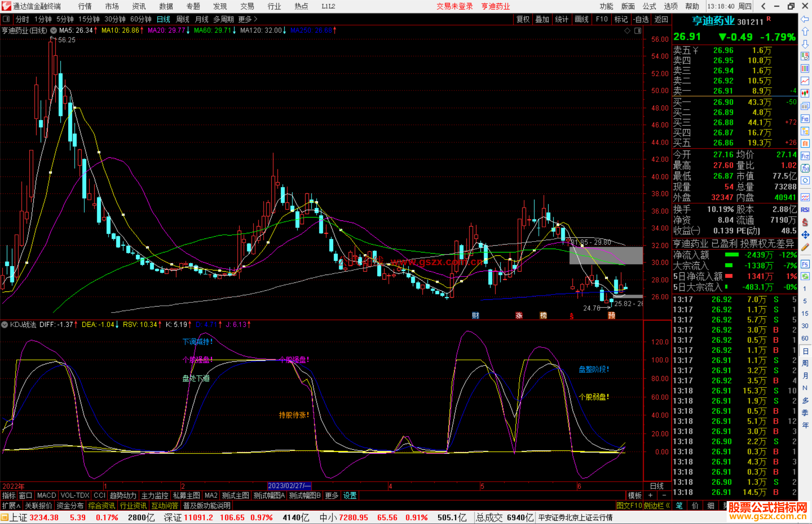Viewport: 812px width, 524px height.
Task: Expand the 扩展 panel arrow at bottom left
Action: point(18,506)
